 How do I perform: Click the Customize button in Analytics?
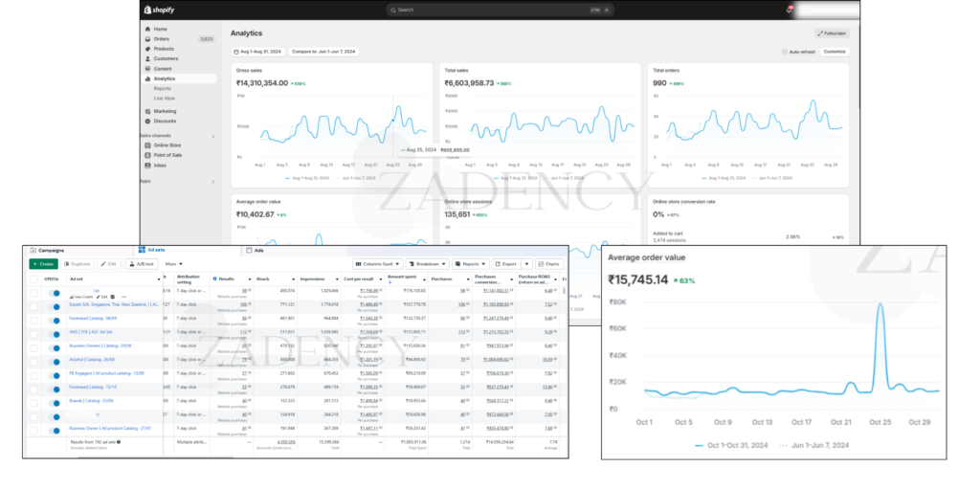(835, 52)
